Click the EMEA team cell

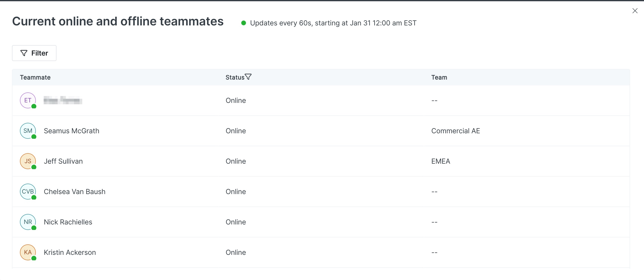point(440,161)
